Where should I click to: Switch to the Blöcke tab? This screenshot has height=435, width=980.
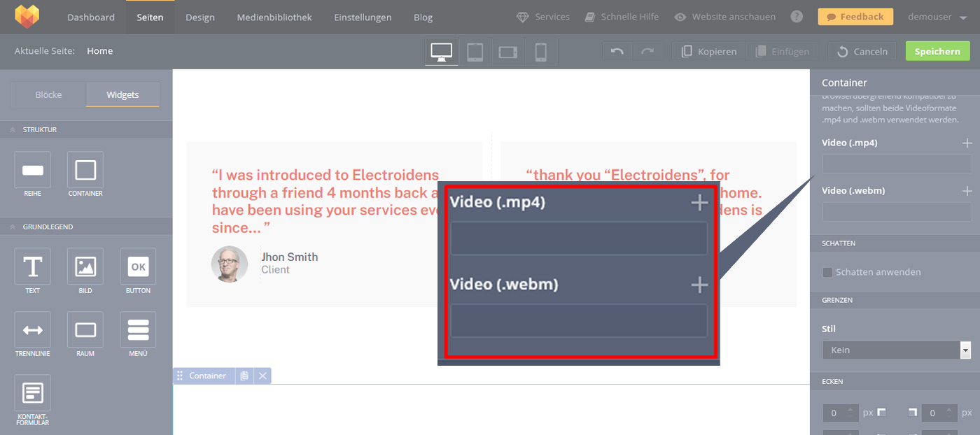coord(49,95)
